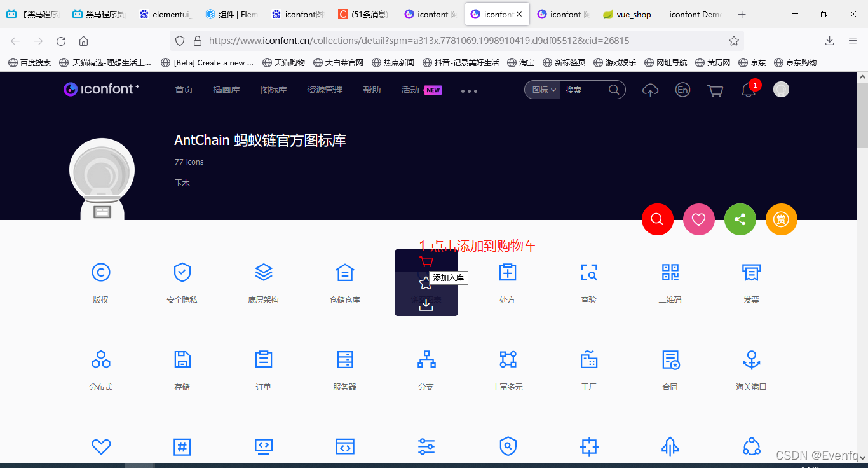This screenshot has width=868, height=468.
Task: Switch to the vue_shop browser tab
Action: point(627,14)
